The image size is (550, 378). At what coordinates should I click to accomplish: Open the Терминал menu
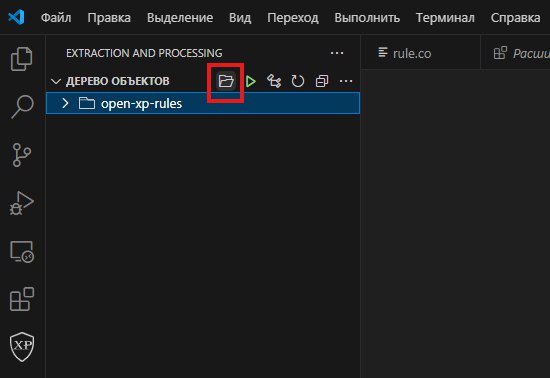click(445, 18)
